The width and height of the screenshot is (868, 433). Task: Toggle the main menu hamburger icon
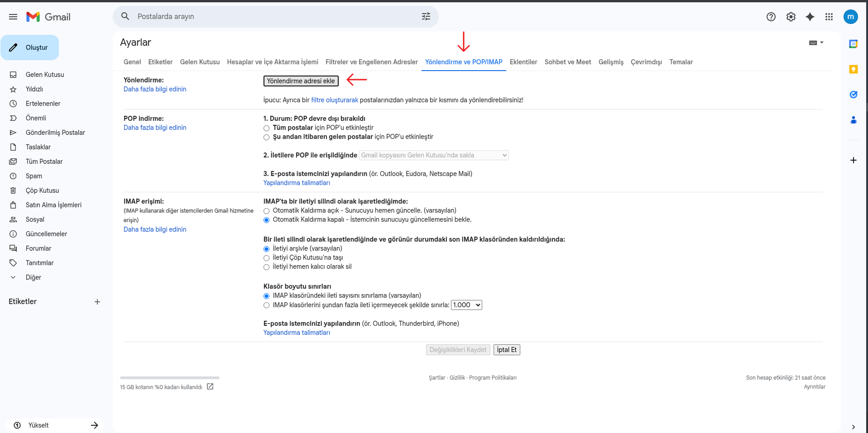point(13,17)
